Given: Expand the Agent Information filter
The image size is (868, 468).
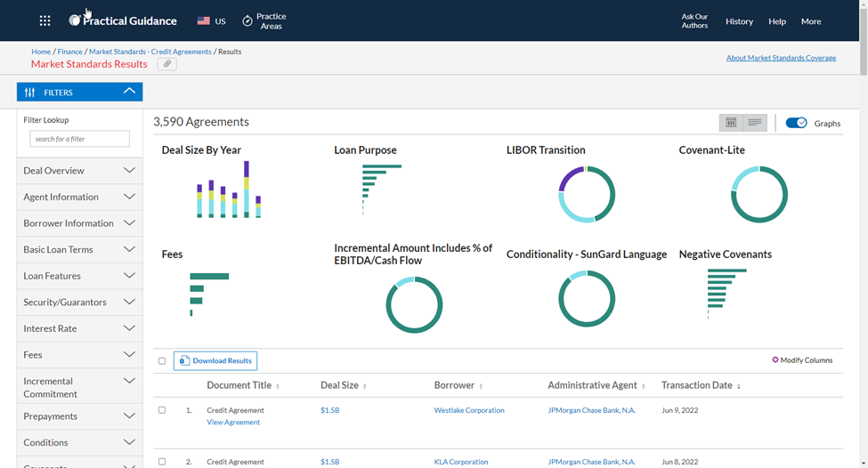Looking at the screenshot, I should (x=80, y=197).
